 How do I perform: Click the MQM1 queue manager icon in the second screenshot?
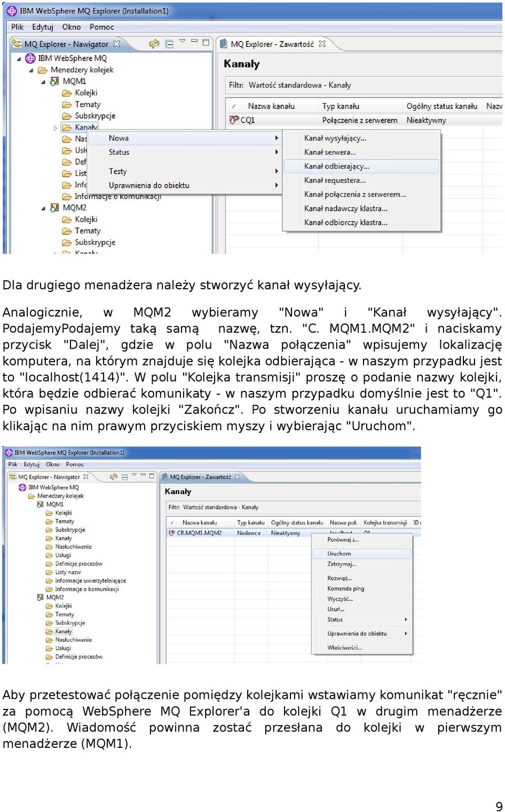coord(41,504)
